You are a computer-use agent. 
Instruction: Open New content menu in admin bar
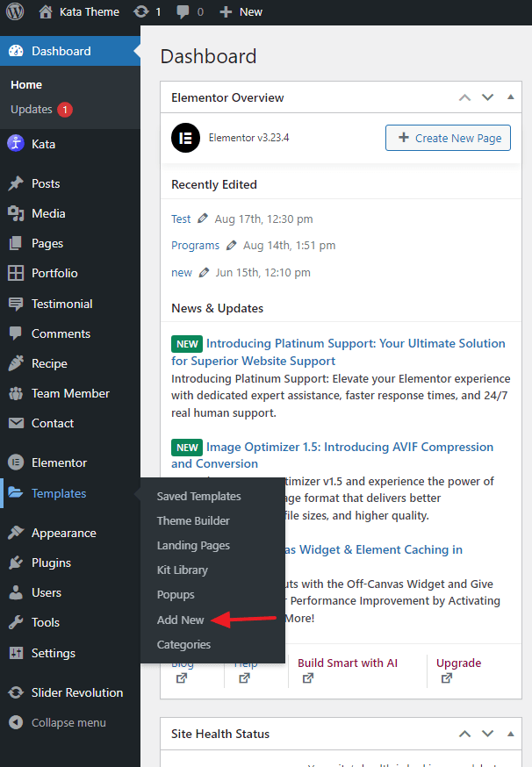241,12
